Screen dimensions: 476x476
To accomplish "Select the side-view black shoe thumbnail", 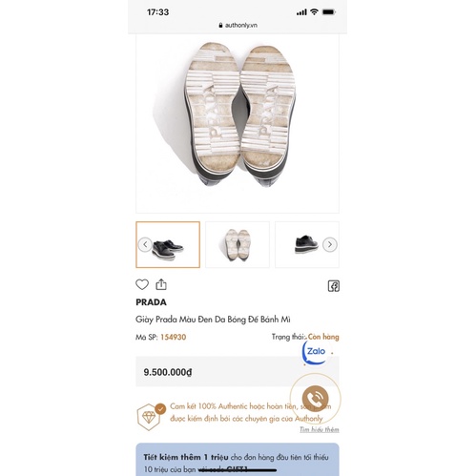I will click(307, 244).
